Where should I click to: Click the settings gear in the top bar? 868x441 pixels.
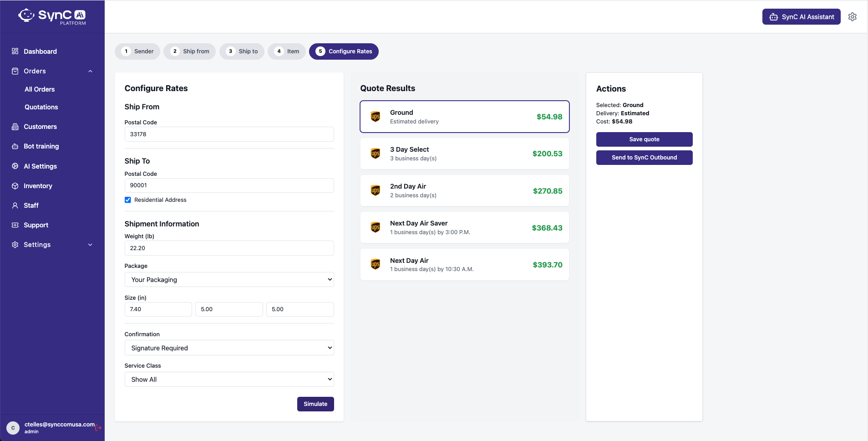tap(853, 16)
